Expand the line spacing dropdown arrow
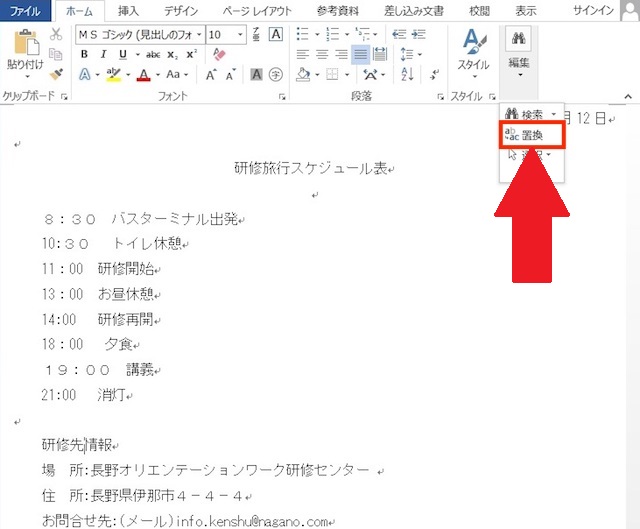This screenshot has width=640, height=529. pos(420,54)
